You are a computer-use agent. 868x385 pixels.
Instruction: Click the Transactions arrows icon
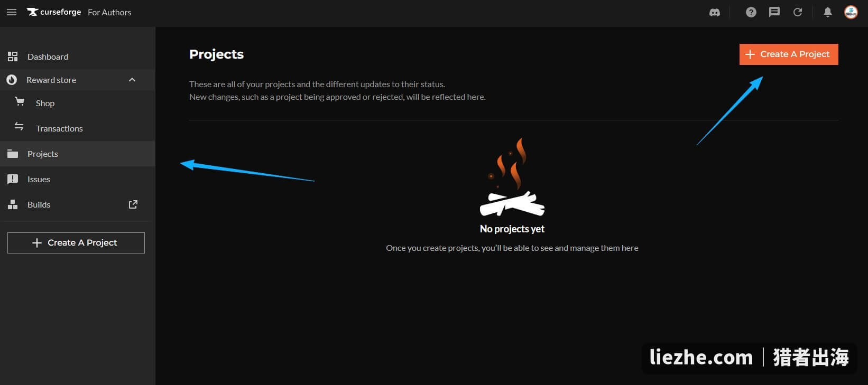click(x=19, y=127)
